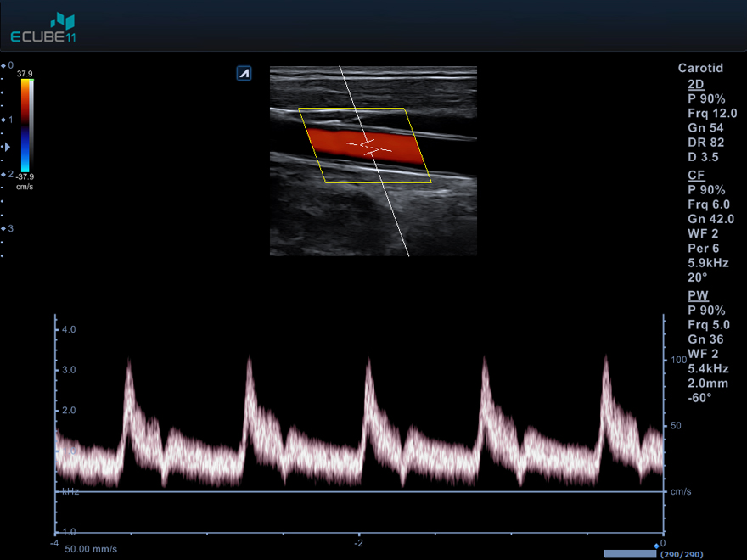
Task: Click the Doppler sample gate cursor
Action: click(369, 147)
